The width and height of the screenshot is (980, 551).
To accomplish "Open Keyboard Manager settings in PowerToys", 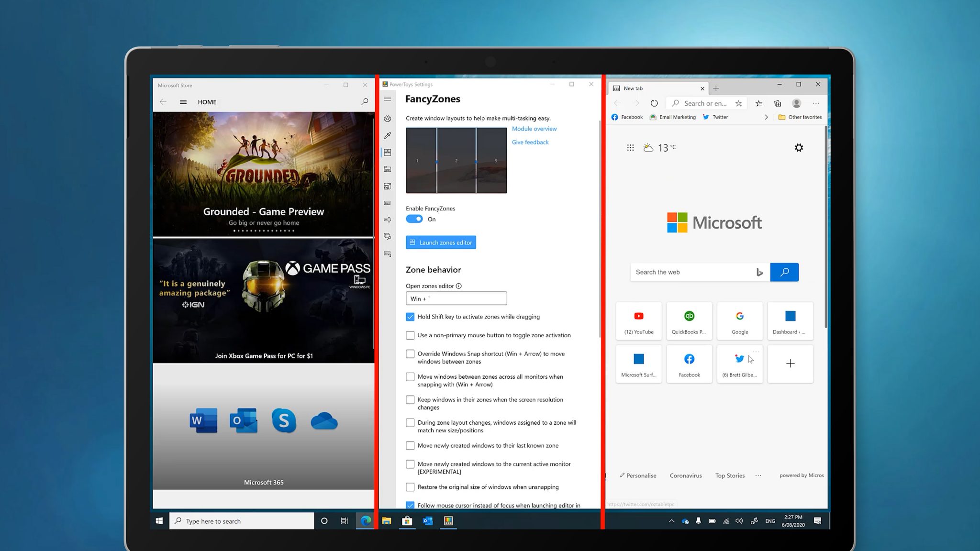I will click(x=388, y=203).
